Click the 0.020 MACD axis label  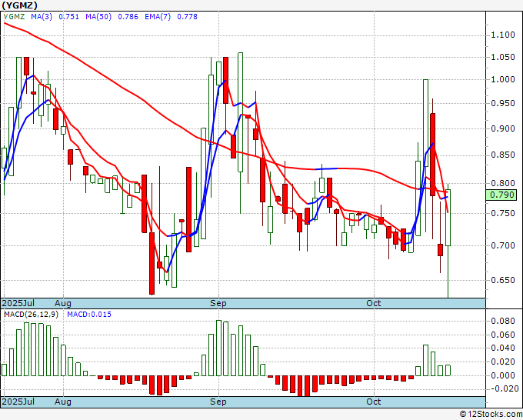click(x=503, y=362)
